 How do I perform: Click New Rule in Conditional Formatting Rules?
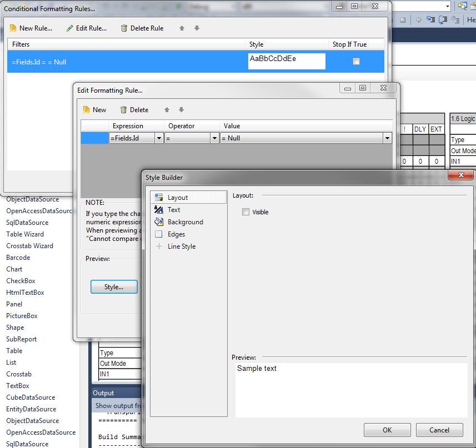(x=31, y=28)
